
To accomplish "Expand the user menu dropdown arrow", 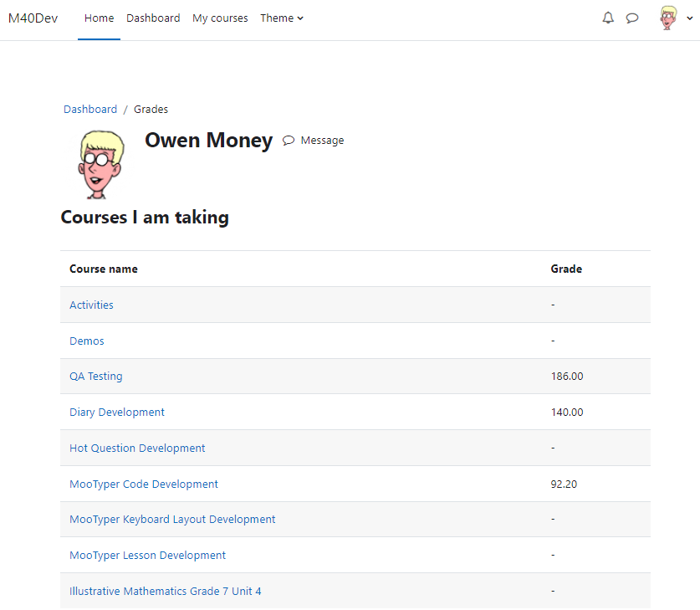I will coord(690,18).
